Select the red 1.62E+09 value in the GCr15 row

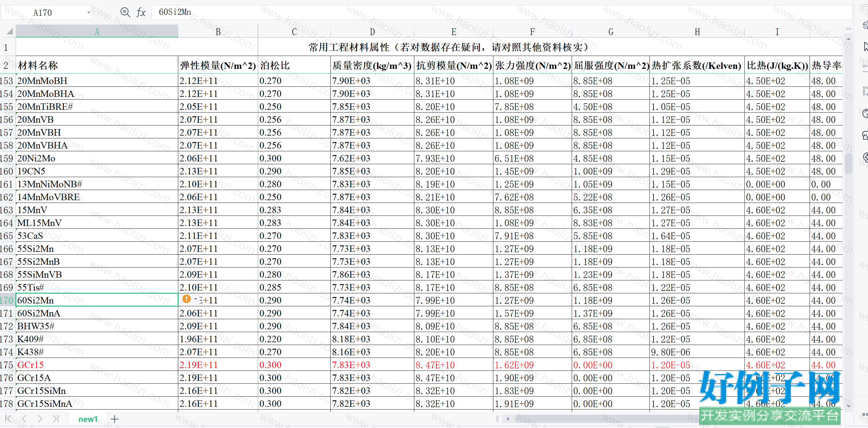tap(532, 365)
